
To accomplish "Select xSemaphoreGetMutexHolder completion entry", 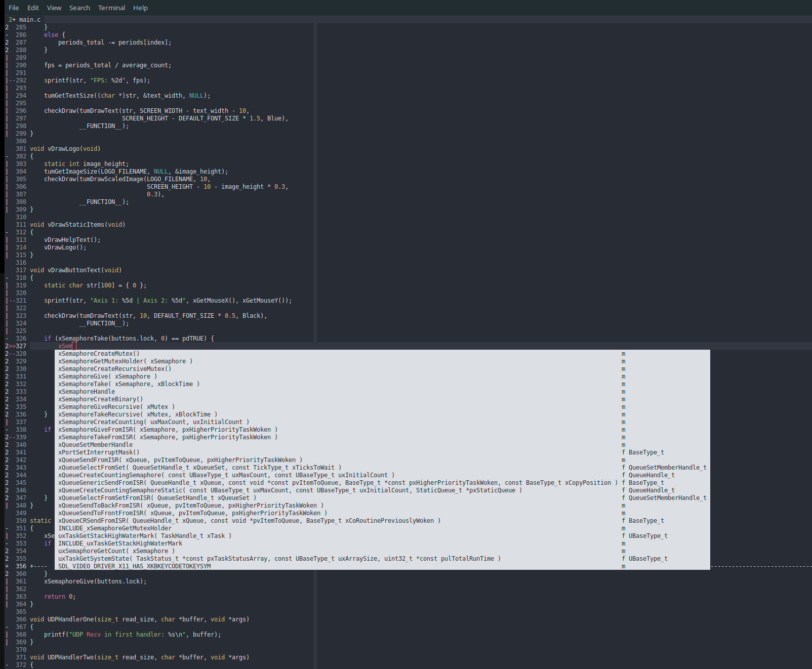I will point(382,361).
